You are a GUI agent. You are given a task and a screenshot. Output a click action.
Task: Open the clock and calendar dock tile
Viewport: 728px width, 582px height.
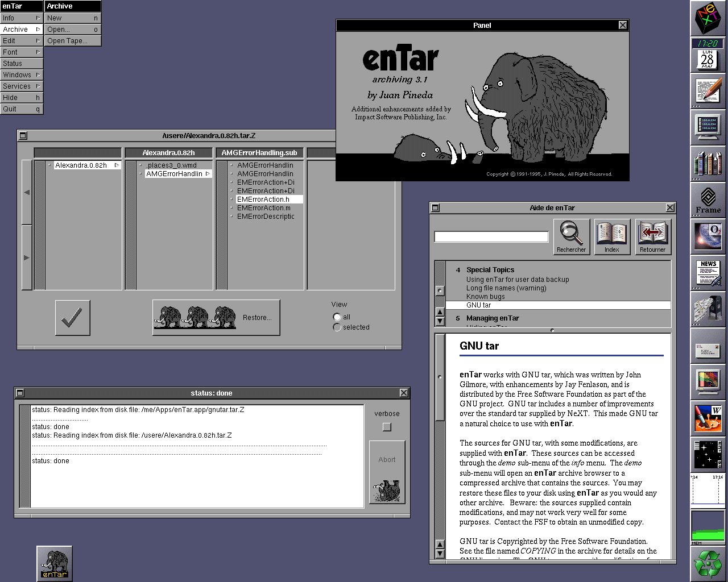(708, 55)
